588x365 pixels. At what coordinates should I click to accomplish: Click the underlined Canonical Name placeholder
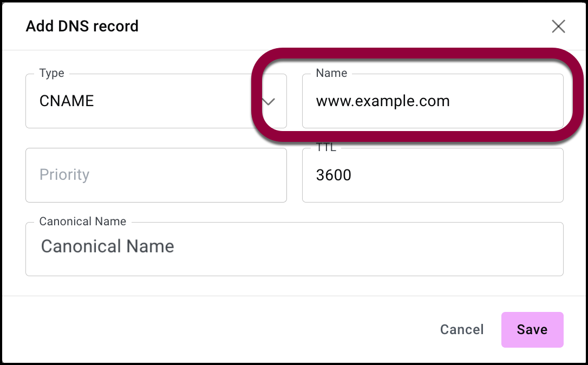pos(107,246)
